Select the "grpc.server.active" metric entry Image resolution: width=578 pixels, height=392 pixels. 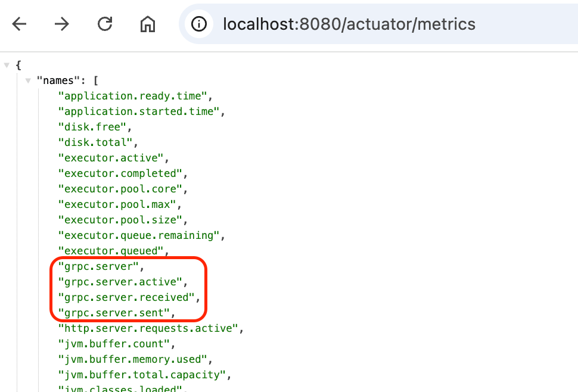(119, 281)
